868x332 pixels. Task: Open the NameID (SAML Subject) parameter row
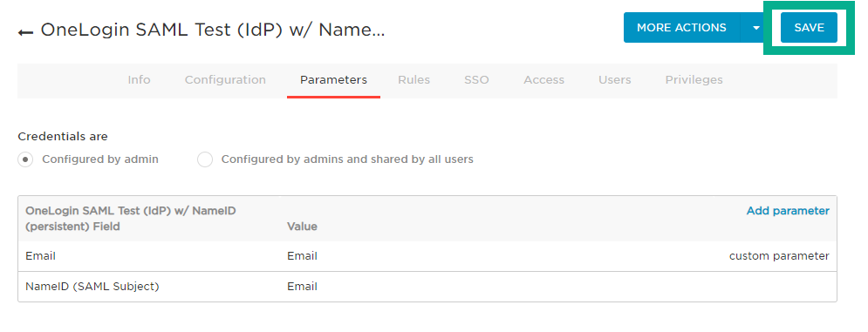[x=427, y=287]
